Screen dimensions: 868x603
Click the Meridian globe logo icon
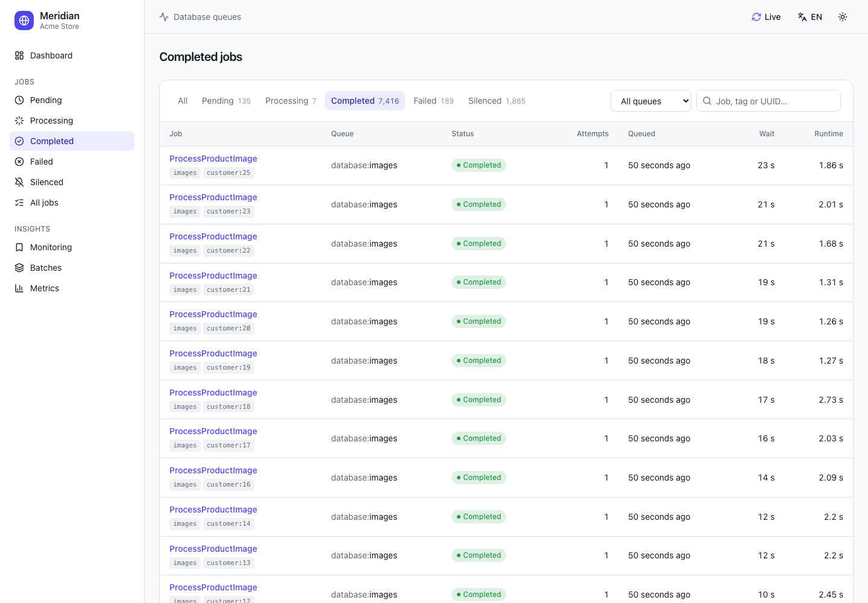point(24,21)
